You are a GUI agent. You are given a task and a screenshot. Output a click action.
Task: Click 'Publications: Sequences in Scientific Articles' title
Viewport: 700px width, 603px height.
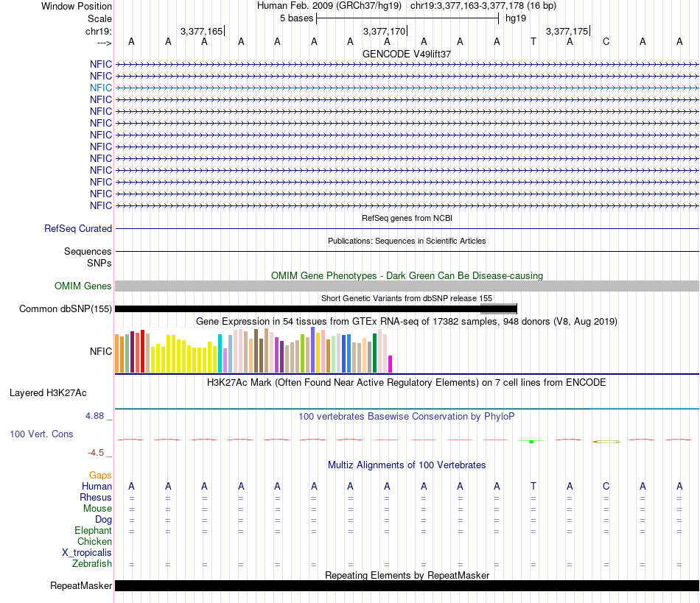[x=407, y=241]
